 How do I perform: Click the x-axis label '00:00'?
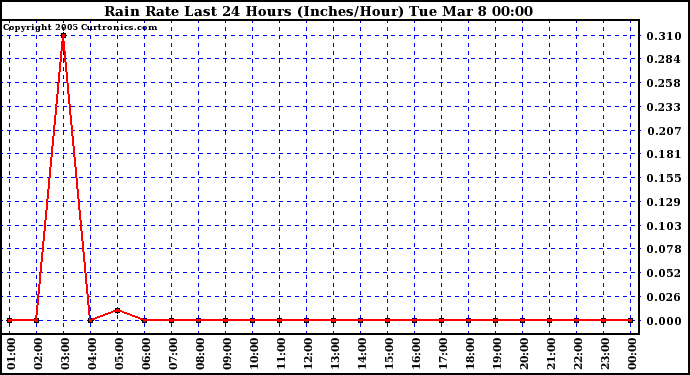pyautogui.click(x=632, y=354)
